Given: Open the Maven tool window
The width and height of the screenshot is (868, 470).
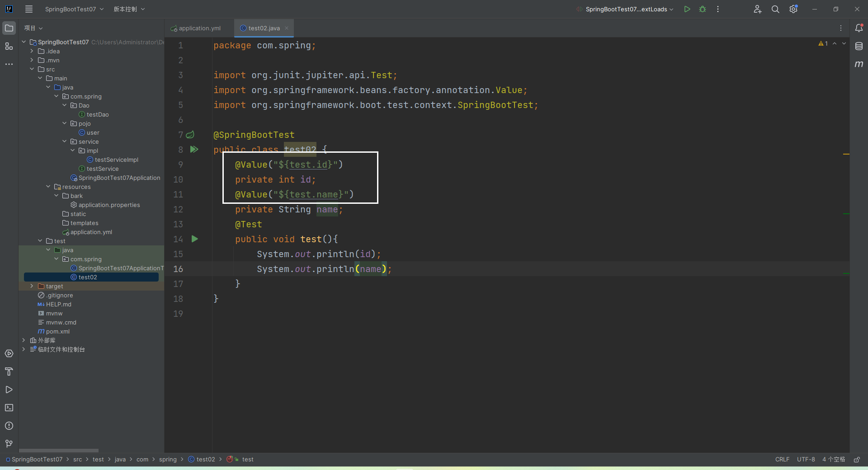Looking at the screenshot, I should click(x=859, y=64).
